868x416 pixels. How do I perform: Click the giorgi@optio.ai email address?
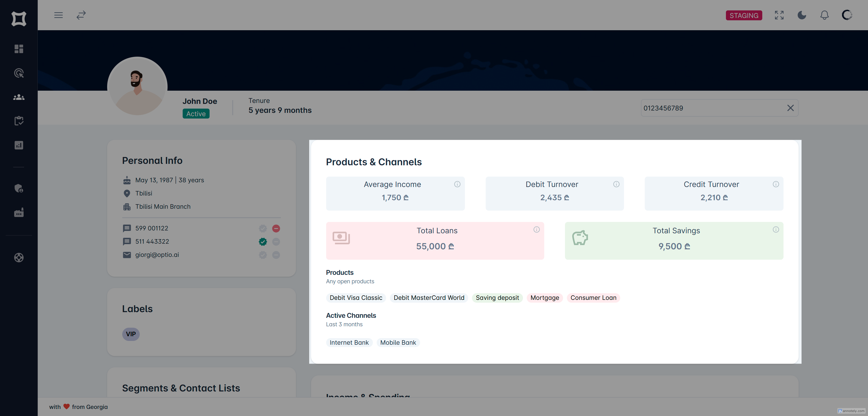click(x=157, y=255)
